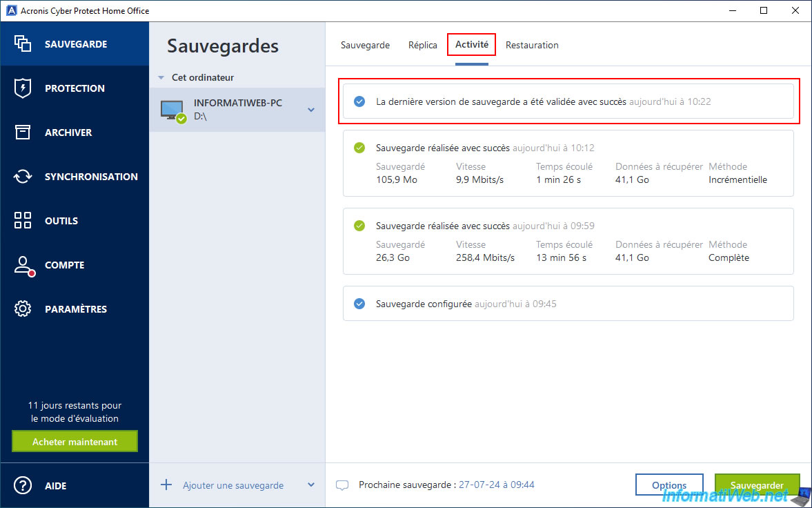Click the Sauvegarde configurée activity entry

[567, 304]
